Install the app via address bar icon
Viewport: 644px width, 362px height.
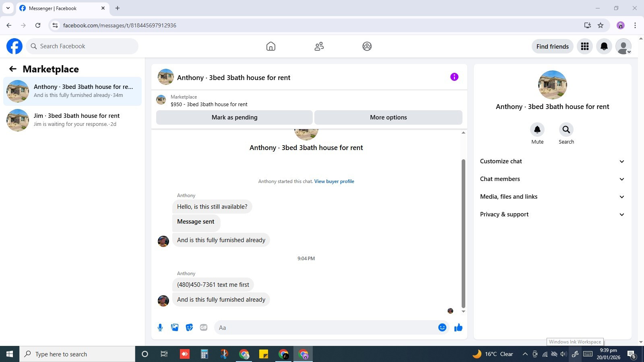[x=588, y=25]
